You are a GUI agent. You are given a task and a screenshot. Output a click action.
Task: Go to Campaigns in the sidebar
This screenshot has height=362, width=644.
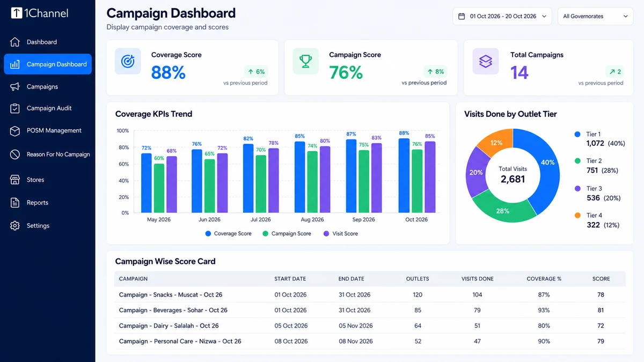[42, 86]
